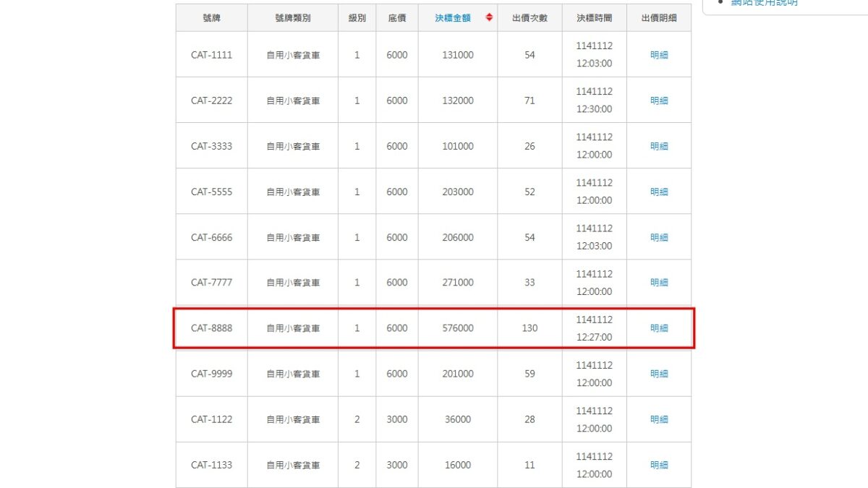Open 明細 for plate CAT-1111
Viewport: 868px width, 488px height.
[659, 55]
